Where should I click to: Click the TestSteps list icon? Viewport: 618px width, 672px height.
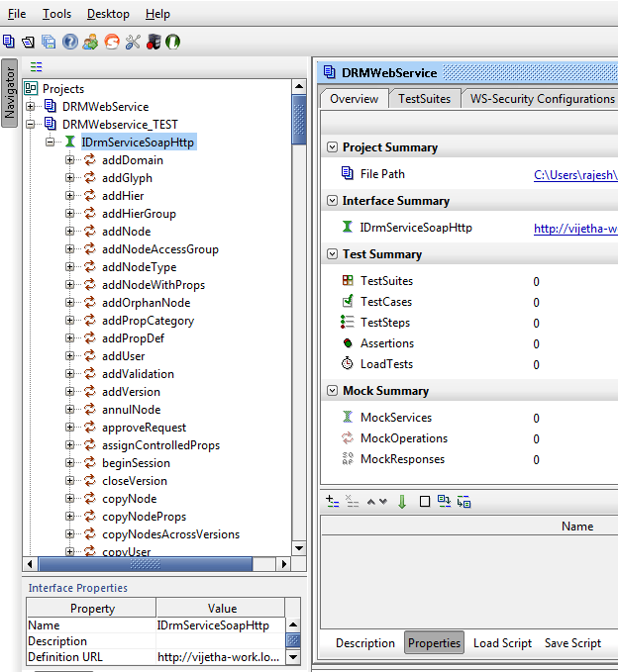tap(348, 322)
